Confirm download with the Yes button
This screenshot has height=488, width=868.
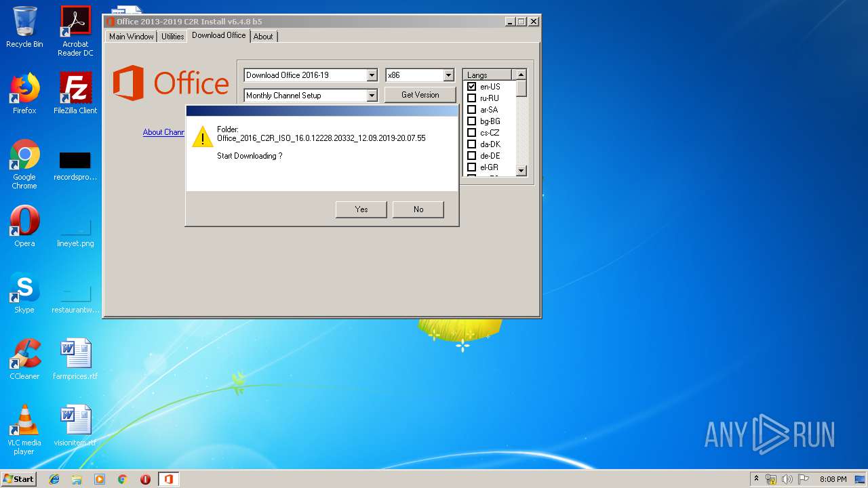[x=361, y=209]
